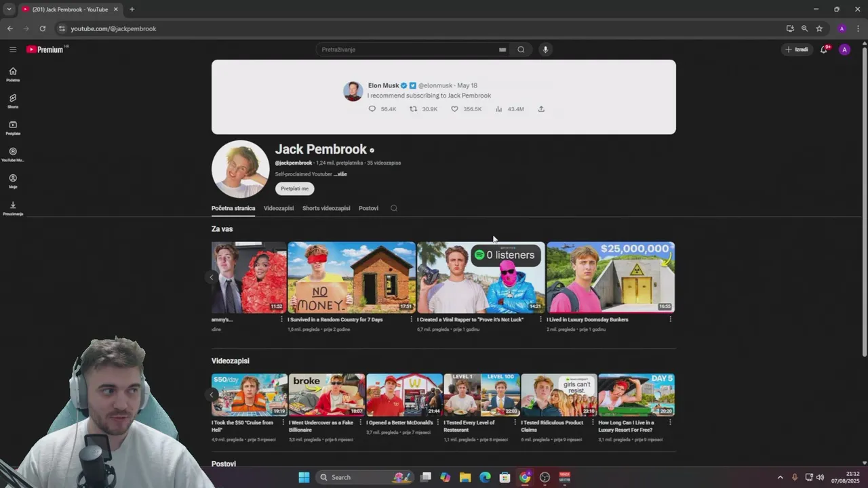Go to Home in the sidebar
Image resolution: width=868 pixels, height=488 pixels.
click(13, 75)
